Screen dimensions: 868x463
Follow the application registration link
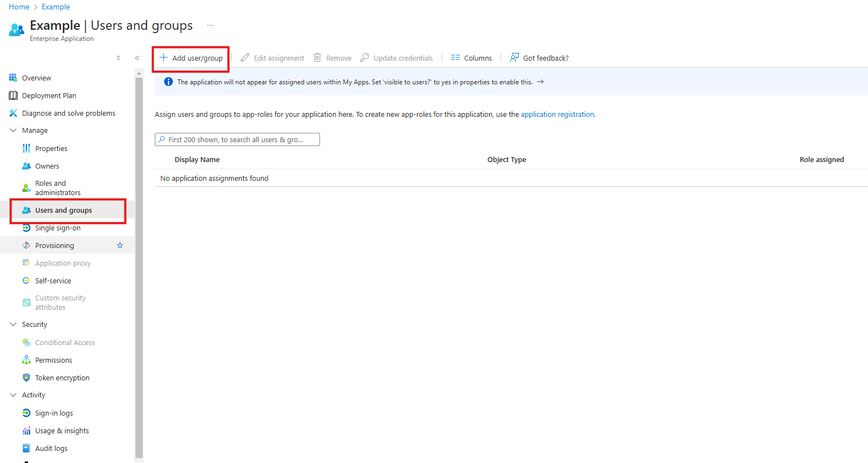tap(557, 114)
